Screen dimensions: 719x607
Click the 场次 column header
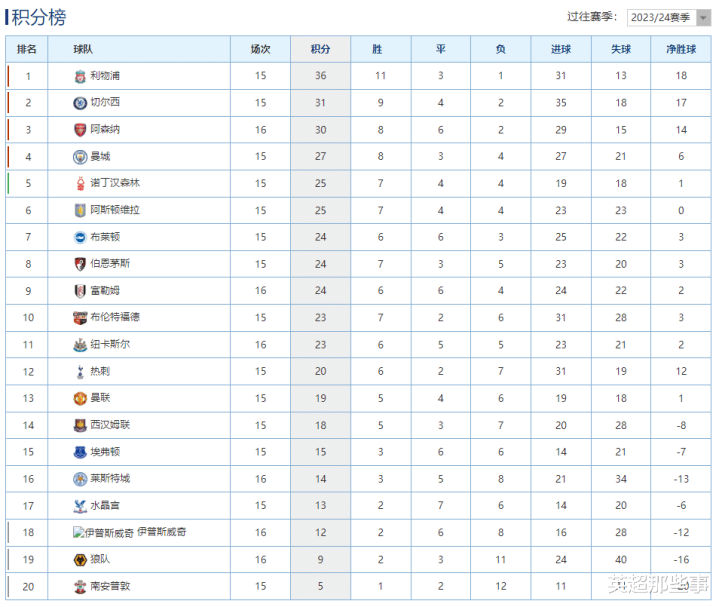click(260, 49)
